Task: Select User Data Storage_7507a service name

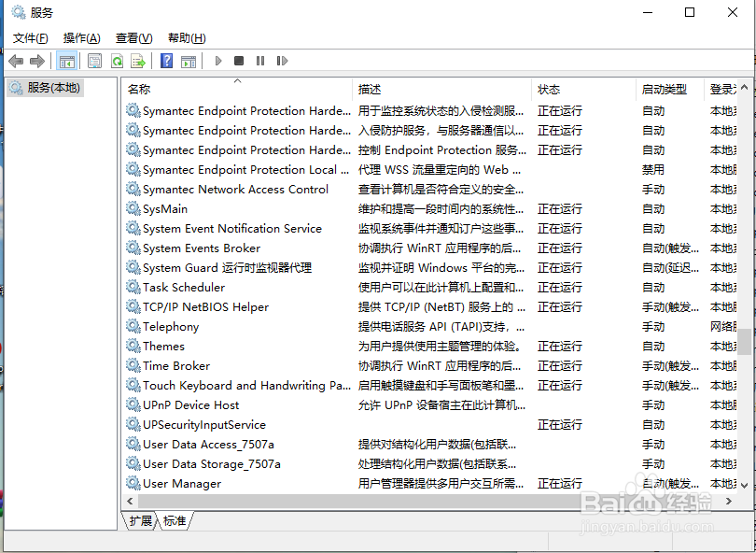Action: coord(212,463)
